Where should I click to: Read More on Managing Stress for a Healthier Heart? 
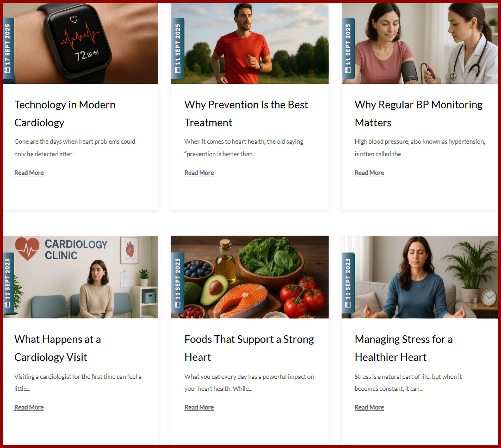pyautogui.click(x=369, y=407)
